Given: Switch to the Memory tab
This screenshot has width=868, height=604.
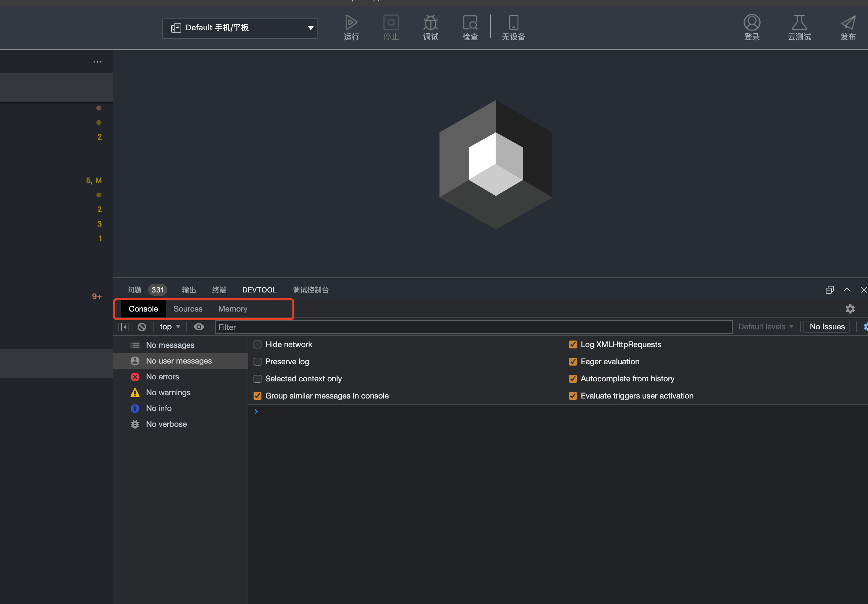Looking at the screenshot, I should pos(233,309).
